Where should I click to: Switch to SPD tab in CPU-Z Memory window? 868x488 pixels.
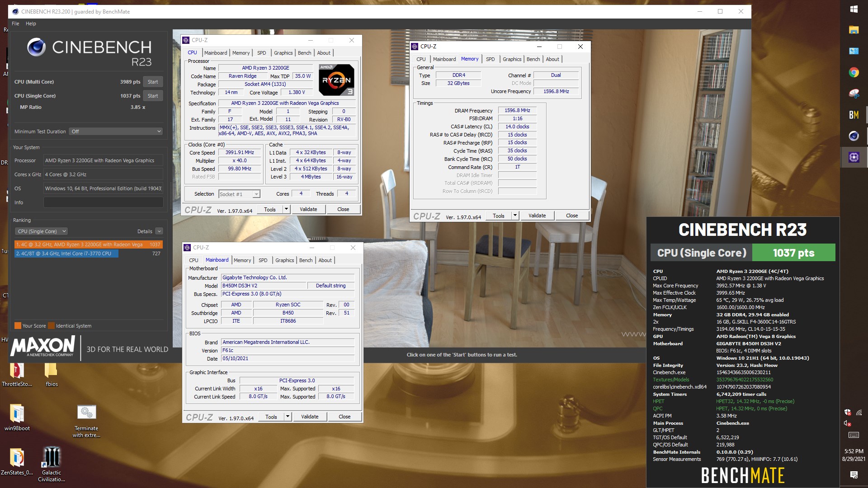pyautogui.click(x=490, y=59)
